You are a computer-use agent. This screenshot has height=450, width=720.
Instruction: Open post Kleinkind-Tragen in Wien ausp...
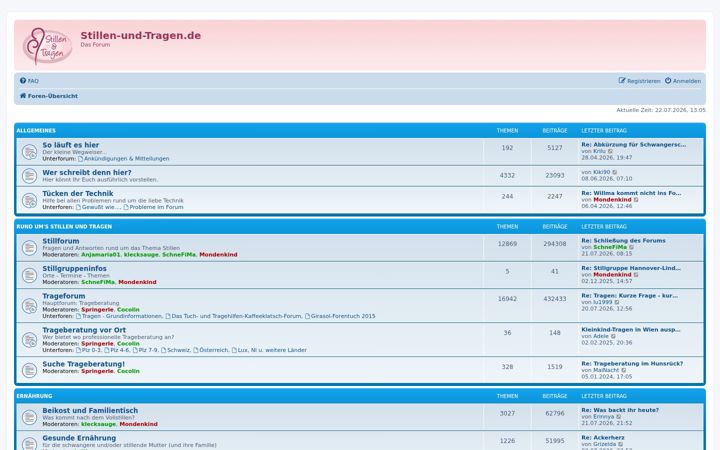point(631,330)
